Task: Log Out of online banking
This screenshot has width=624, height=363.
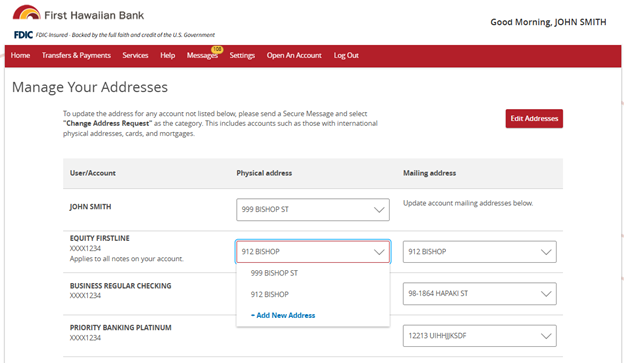Action: click(x=346, y=55)
